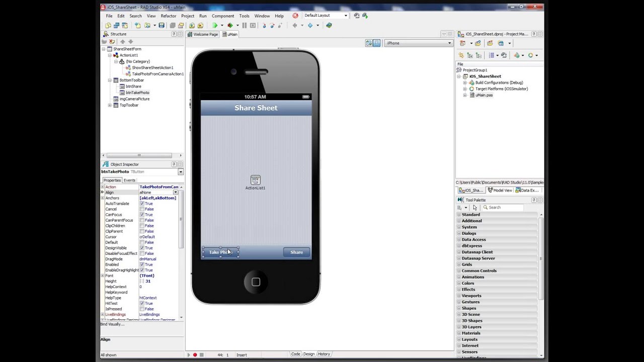Click the iPhone home button
The width and height of the screenshot is (644, 362).
(x=256, y=282)
